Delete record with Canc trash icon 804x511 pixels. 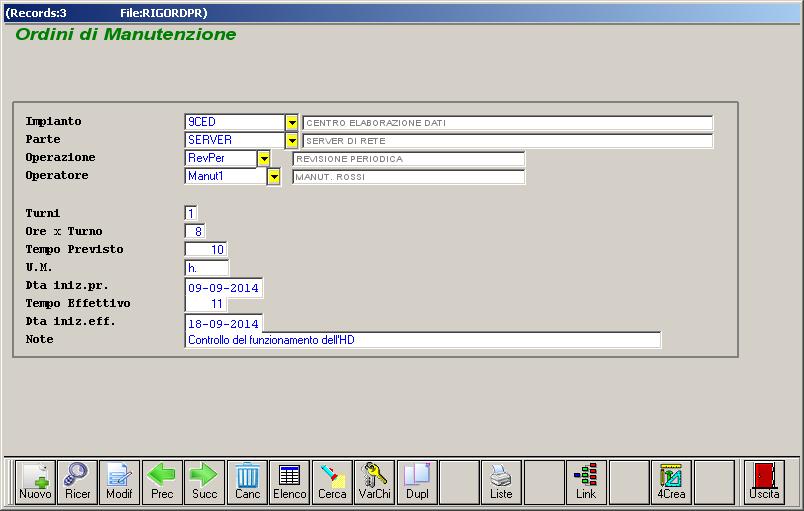coord(247,482)
